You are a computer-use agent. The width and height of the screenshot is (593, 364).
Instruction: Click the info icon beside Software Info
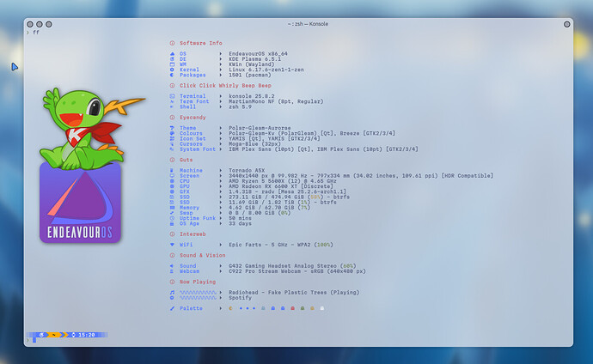pyautogui.click(x=172, y=43)
